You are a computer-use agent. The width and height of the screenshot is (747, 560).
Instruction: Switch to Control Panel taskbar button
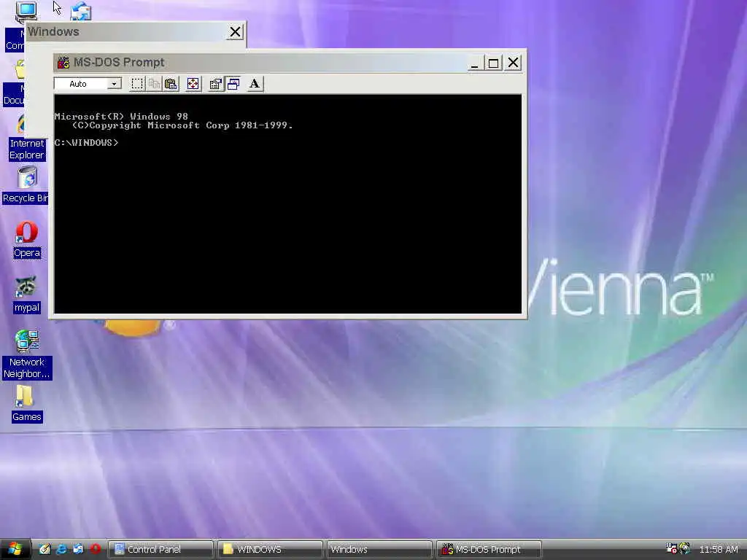tap(160, 550)
